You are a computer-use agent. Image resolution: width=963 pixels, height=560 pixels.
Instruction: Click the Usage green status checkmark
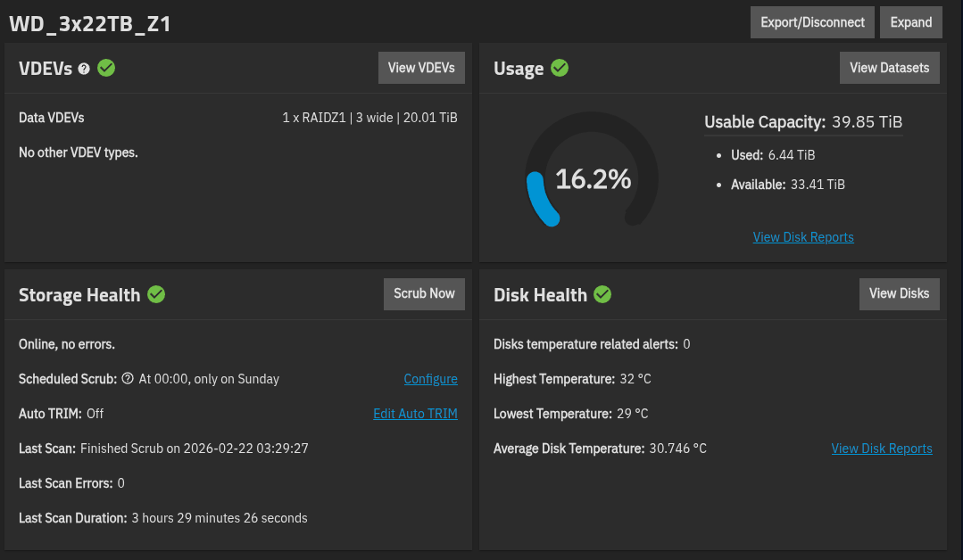tap(560, 68)
